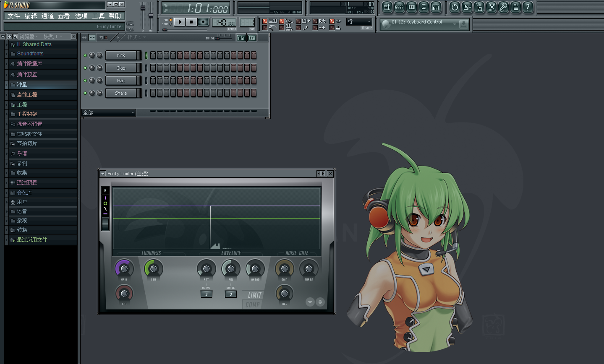The height and width of the screenshot is (364, 604).
Task: Mute the Clap channel green light
Action: (x=85, y=68)
